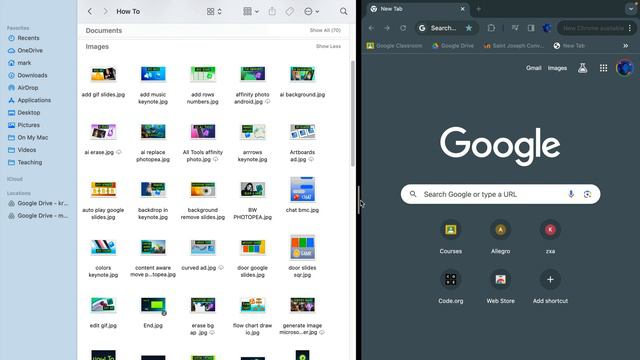Open Google Classroom bookmark

point(395,46)
